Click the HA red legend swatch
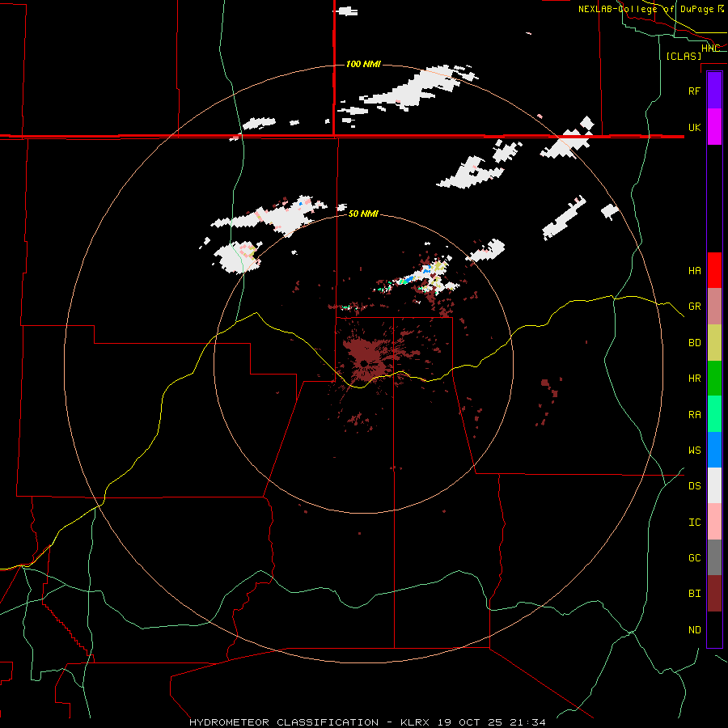Image resolution: width=728 pixels, height=728 pixels. tap(714, 270)
